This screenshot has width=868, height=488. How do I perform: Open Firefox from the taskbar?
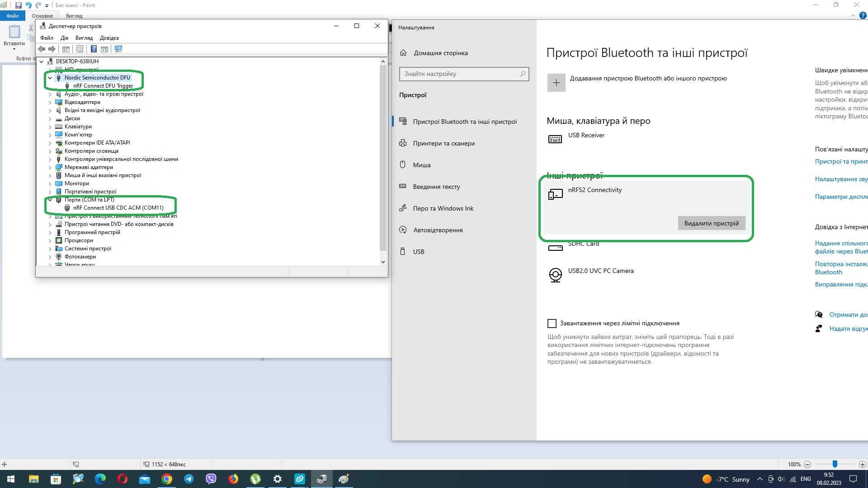(233, 479)
